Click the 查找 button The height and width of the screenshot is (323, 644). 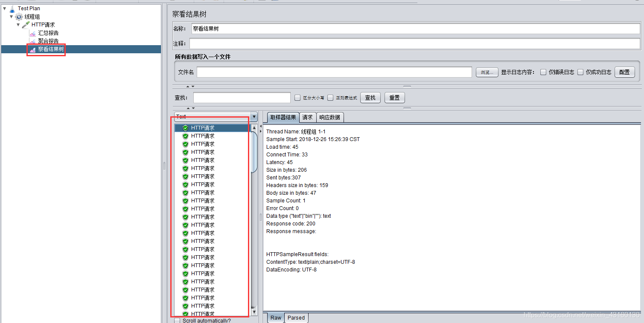pyautogui.click(x=370, y=98)
